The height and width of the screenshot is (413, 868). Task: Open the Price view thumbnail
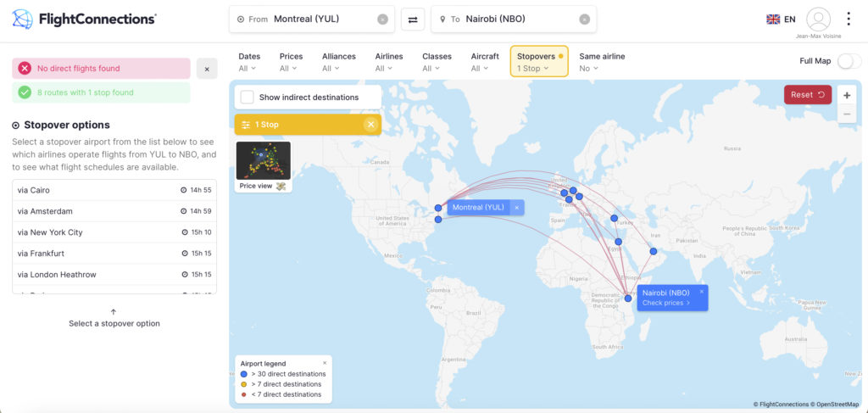tap(264, 165)
